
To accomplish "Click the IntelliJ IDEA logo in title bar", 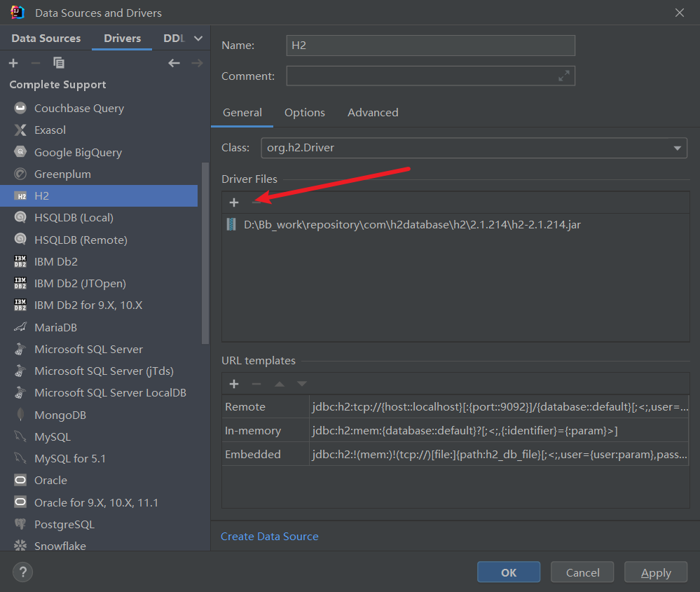I will [x=18, y=13].
